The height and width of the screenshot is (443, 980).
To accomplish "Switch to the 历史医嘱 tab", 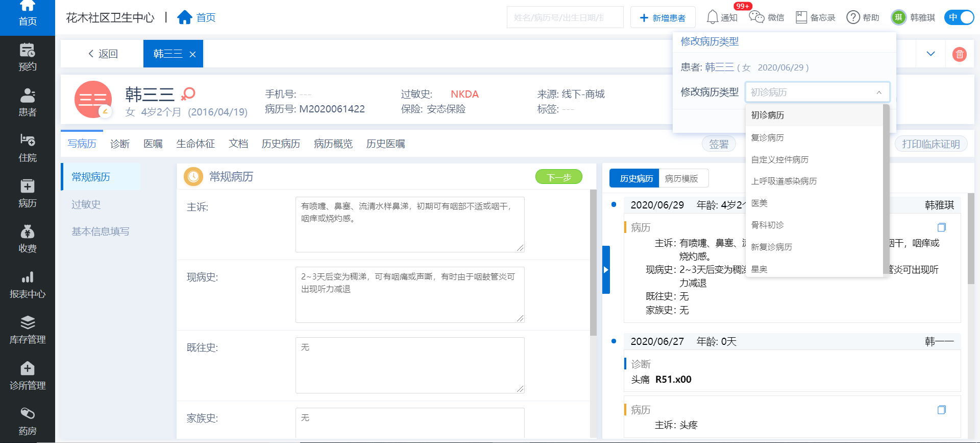I will click(x=385, y=144).
